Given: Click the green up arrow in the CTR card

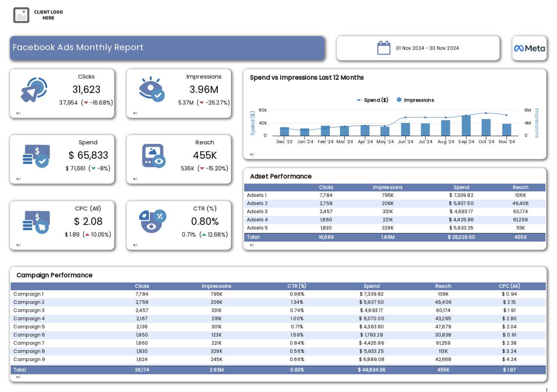Looking at the screenshot, I should click(204, 235).
